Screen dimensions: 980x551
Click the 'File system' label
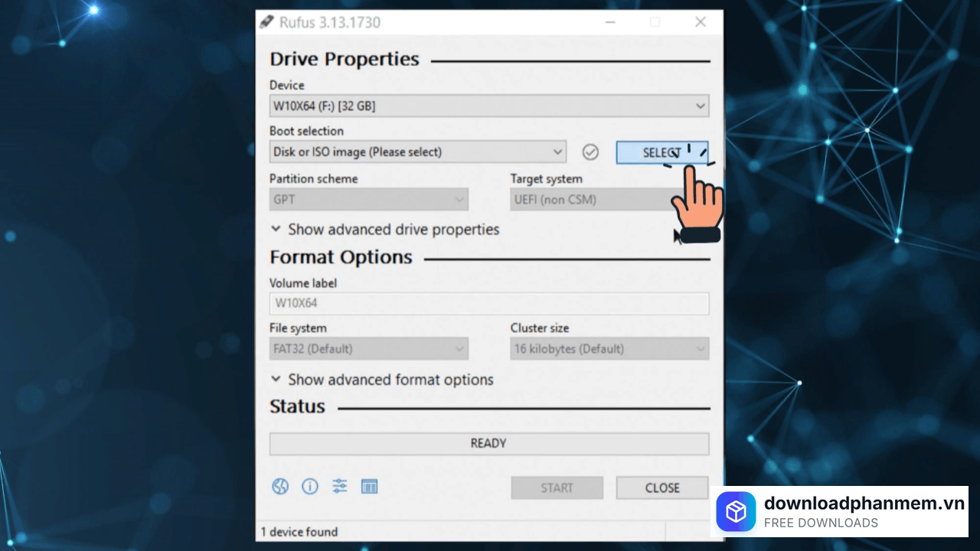coord(298,328)
